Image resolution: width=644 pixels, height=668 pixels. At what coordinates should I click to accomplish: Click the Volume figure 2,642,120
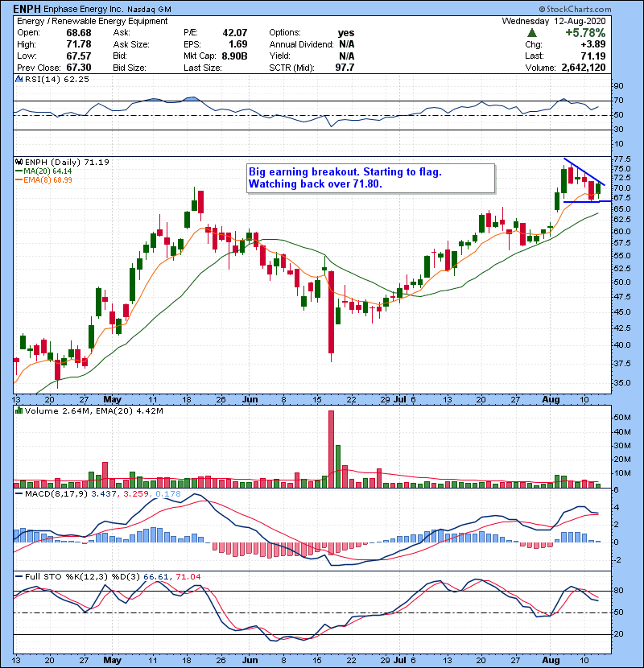[584, 68]
